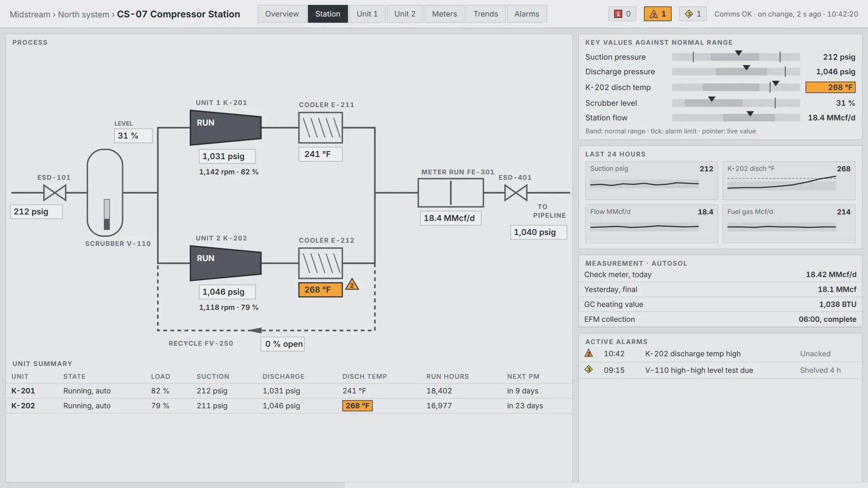Screen dimensions: 868x488
Task: Open the Unit 2 tab
Action: pyautogui.click(x=405, y=14)
